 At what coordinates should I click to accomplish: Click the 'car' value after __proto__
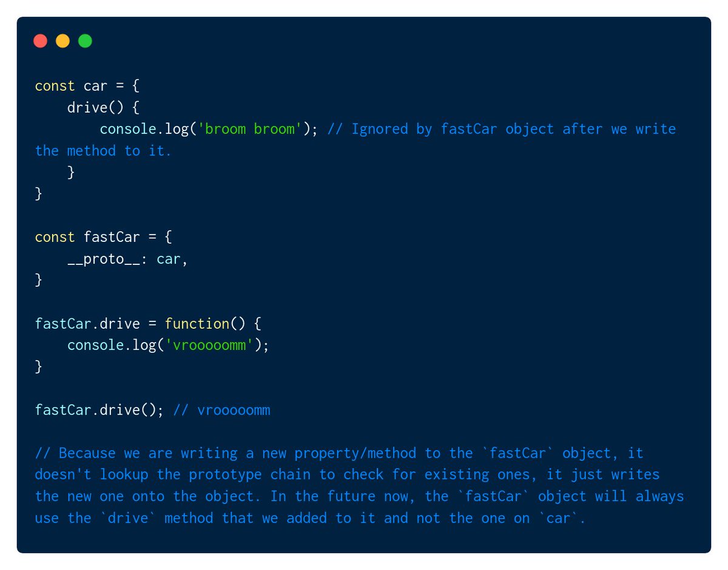[169, 259]
